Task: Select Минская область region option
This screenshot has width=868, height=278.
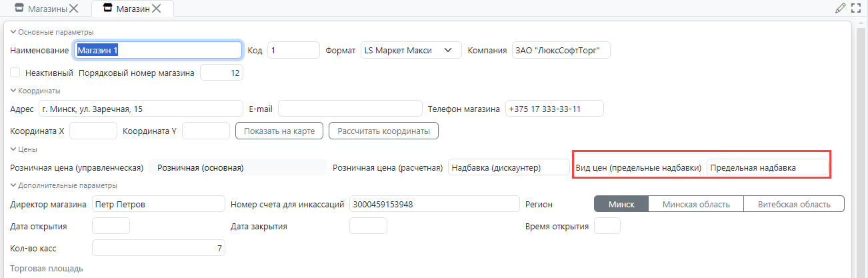Action: pos(695,204)
